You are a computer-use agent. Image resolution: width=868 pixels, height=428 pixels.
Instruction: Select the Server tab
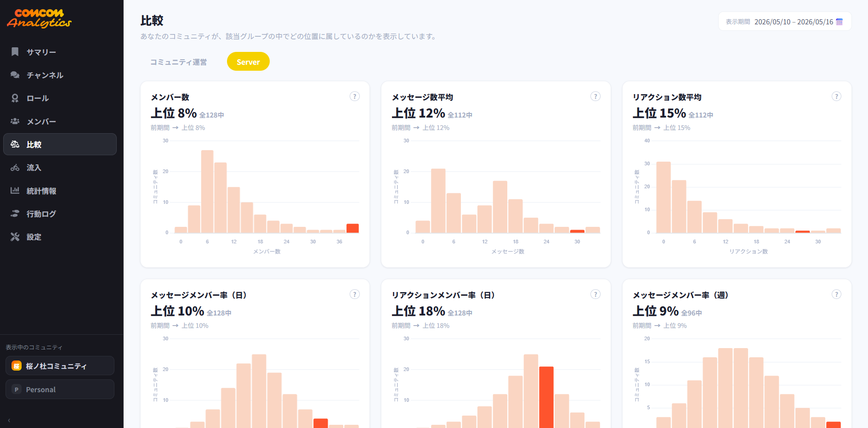[248, 62]
